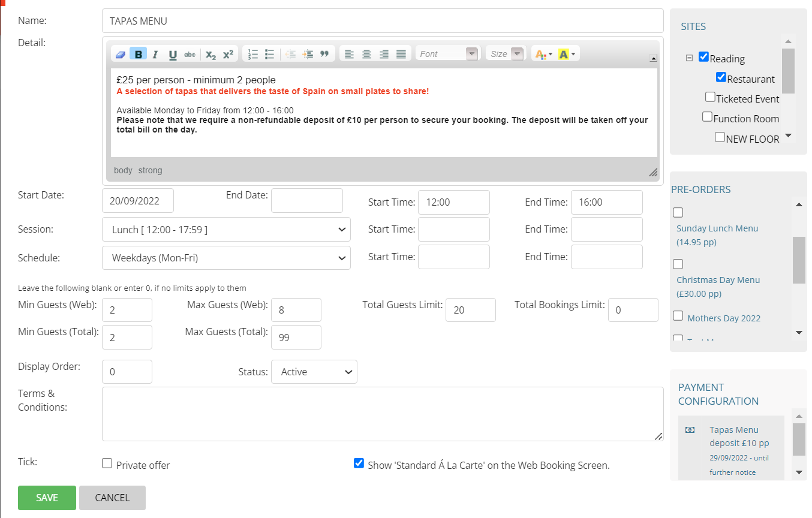Click the Max Guests (Web) field
Screen dimensions: 812x518
click(x=296, y=310)
